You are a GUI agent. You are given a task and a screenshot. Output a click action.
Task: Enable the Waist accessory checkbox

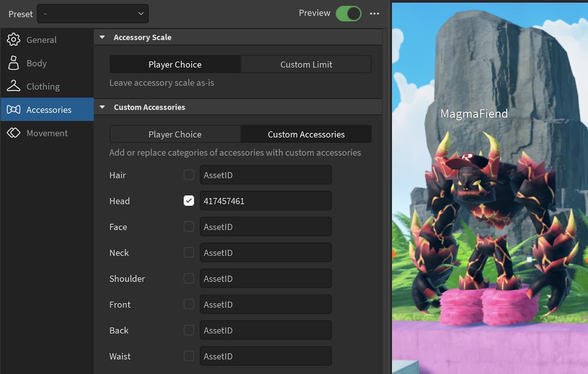point(189,356)
